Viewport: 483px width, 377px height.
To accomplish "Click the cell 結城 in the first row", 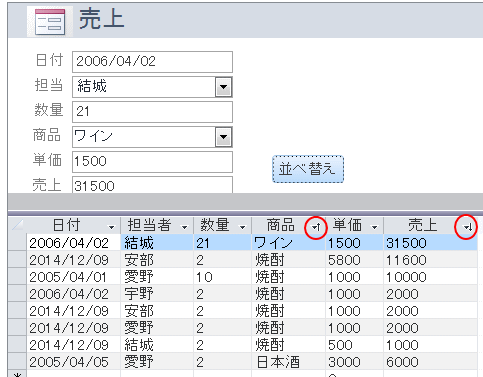I will pyautogui.click(x=157, y=242).
